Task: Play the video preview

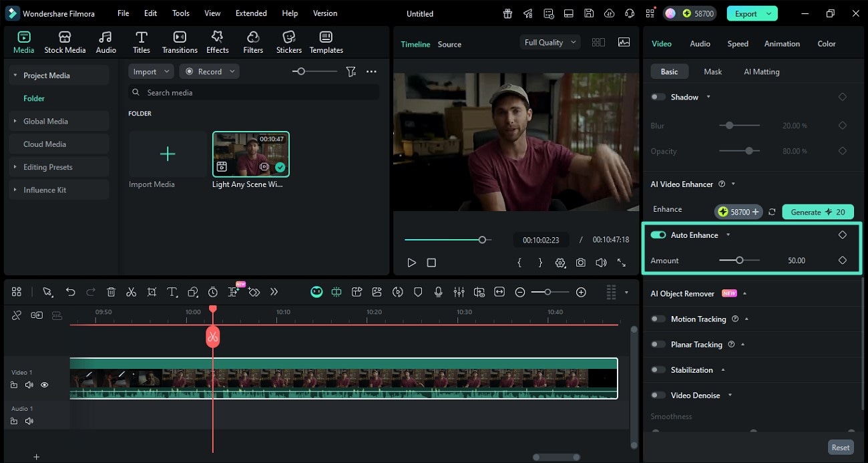Action: (411, 263)
